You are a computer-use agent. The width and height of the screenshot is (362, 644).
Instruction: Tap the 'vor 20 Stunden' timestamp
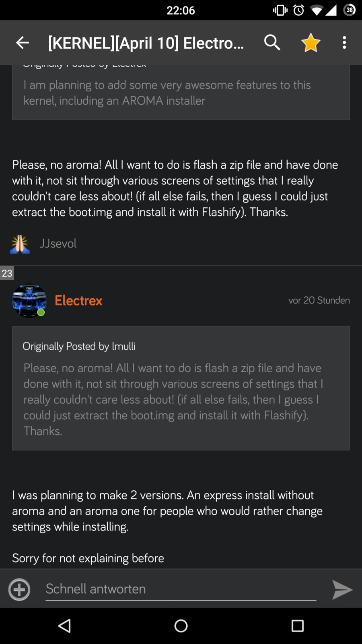pyautogui.click(x=319, y=301)
